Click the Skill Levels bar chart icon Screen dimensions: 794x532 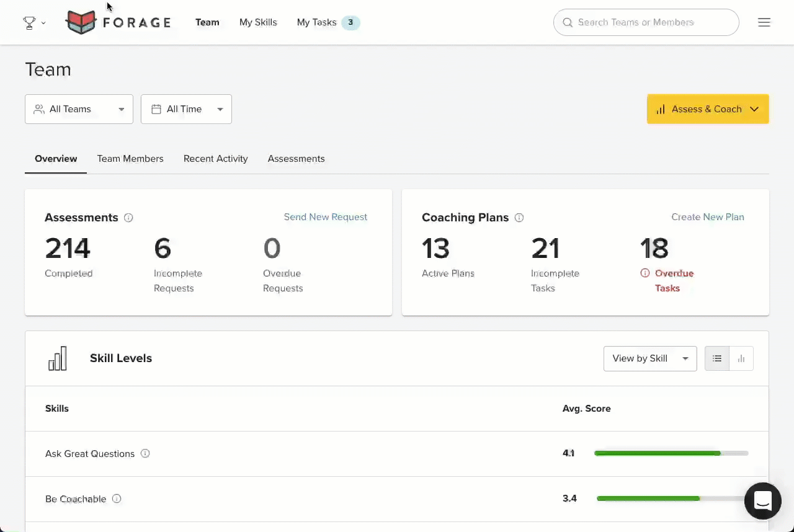tap(57, 358)
